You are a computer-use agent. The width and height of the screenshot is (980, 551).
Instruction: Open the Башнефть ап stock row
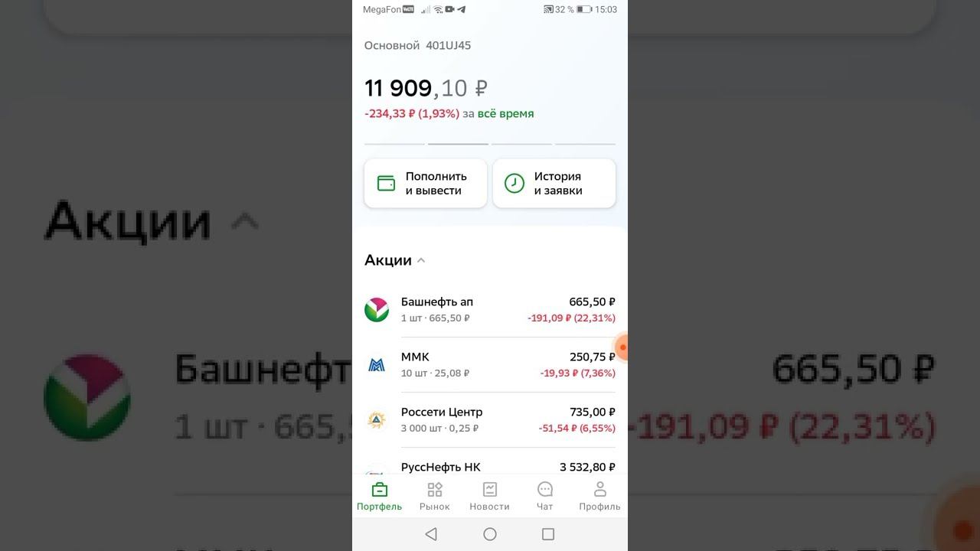coord(490,310)
